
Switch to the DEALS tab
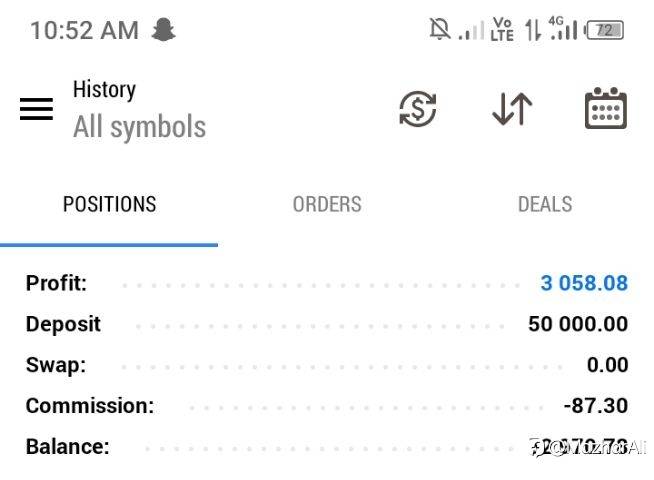545,204
